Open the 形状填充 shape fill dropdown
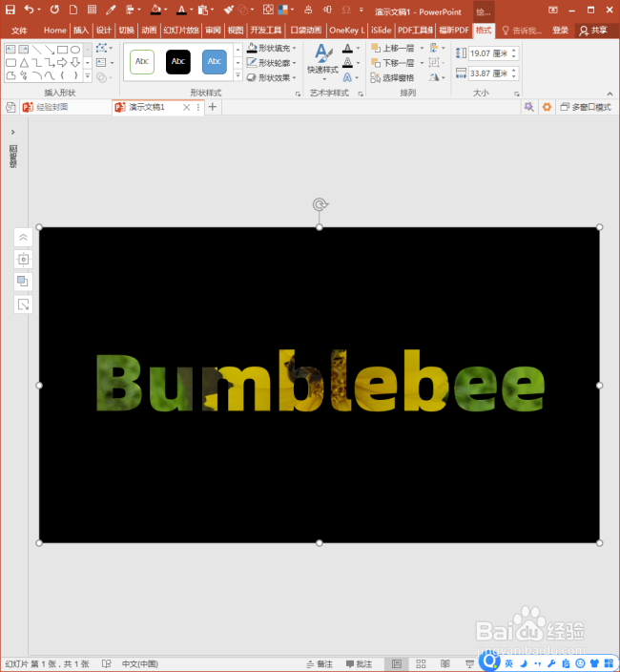The width and height of the screenshot is (620, 672). click(272, 48)
